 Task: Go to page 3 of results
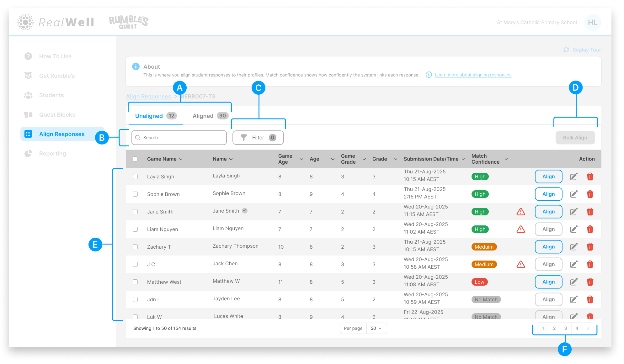tap(565, 328)
